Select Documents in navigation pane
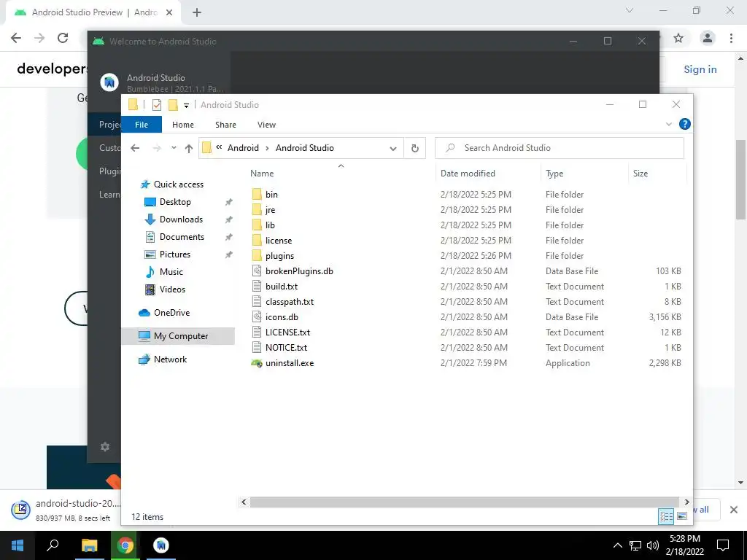The height and width of the screenshot is (560, 747). pos(182,237)
